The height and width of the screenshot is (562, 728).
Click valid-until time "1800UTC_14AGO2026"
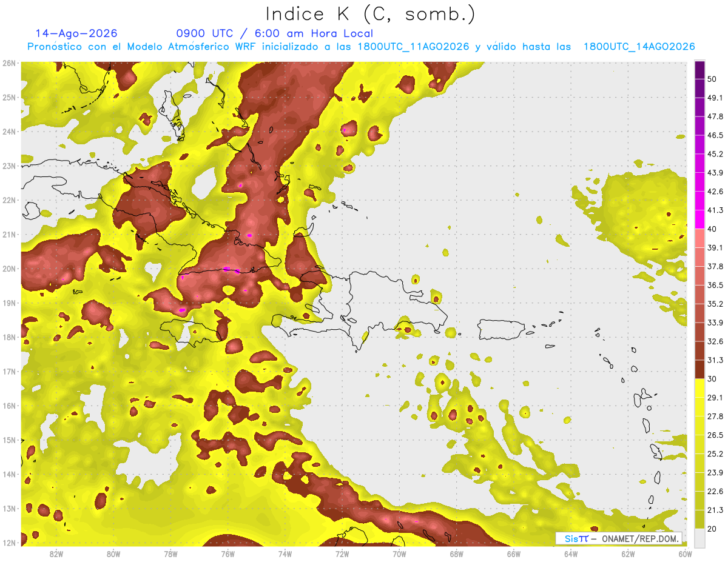click(x=639, y=47)
